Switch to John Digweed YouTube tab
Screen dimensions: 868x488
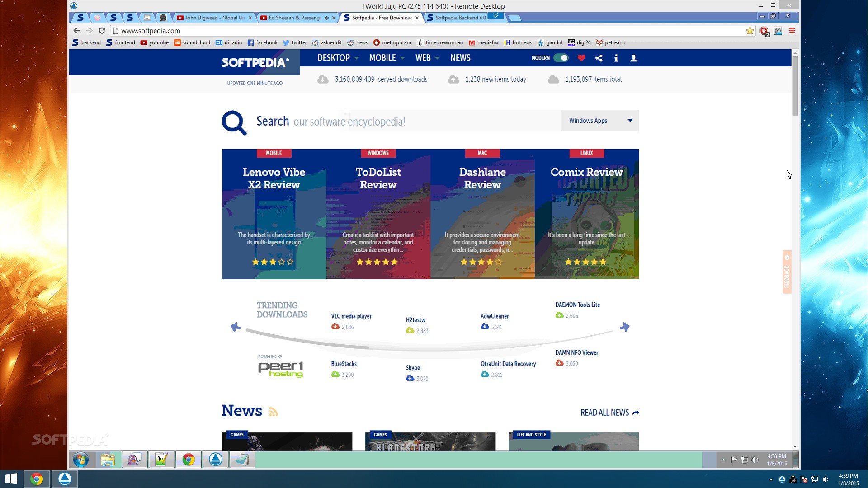(x=214, y=18)
